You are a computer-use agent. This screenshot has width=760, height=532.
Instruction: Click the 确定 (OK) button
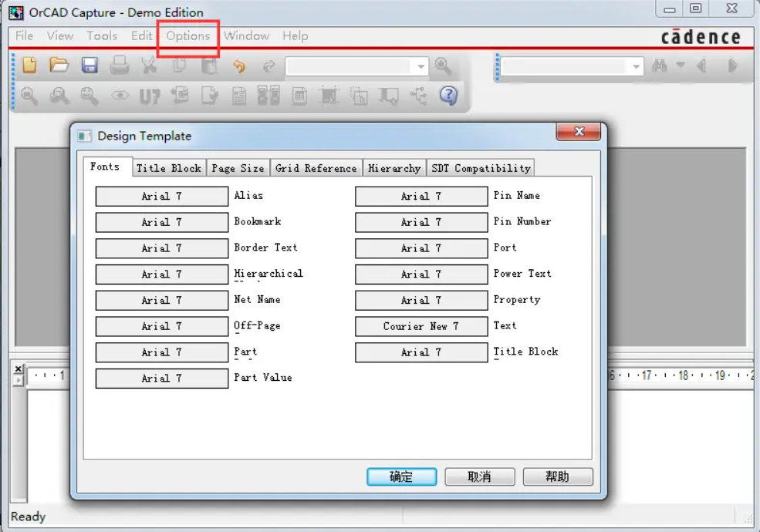[401, 476]
